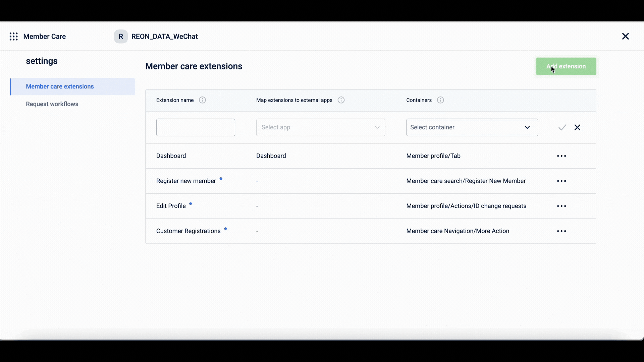
Task: Switch to Request workflows sidebar tab
Action: click(52, 104)
